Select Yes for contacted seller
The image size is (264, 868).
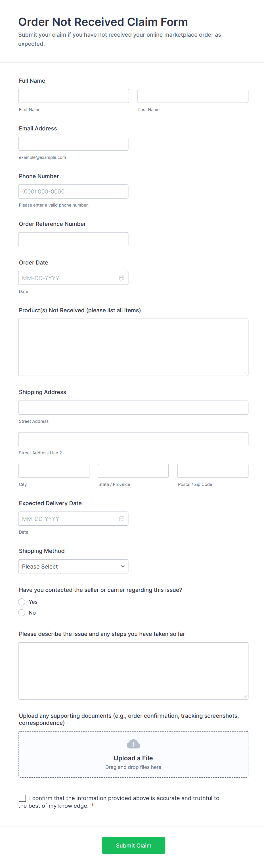click(x=22, y=602)
